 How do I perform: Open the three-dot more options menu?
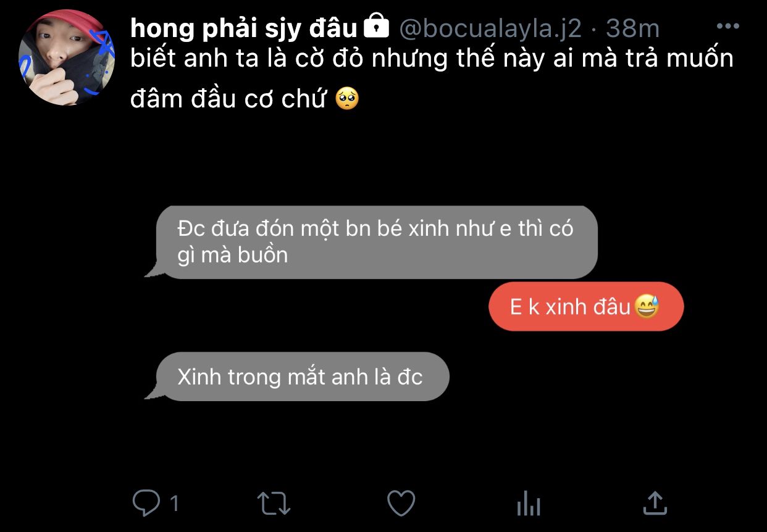pos(727,27)
